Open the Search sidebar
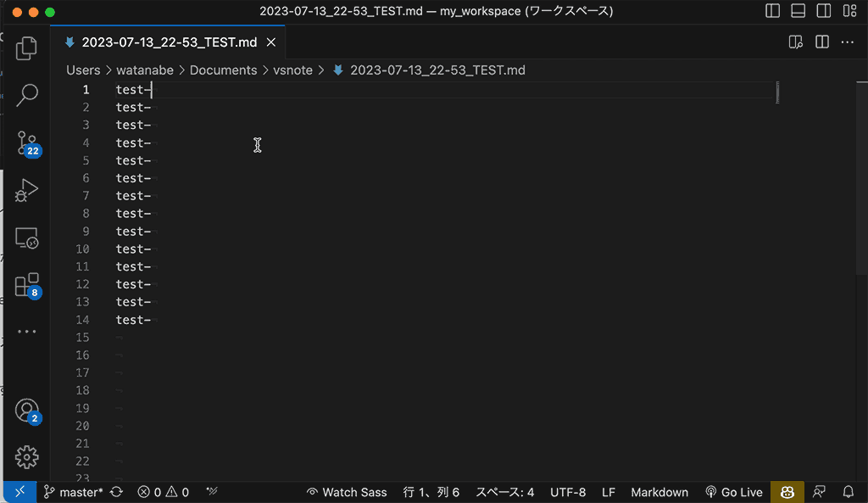 click(x=26, y=95)
